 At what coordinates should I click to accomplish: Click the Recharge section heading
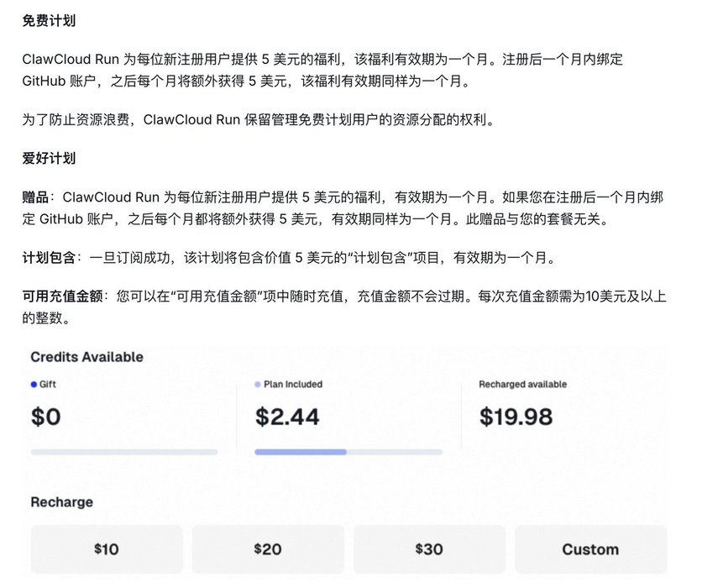click(62, 502)
